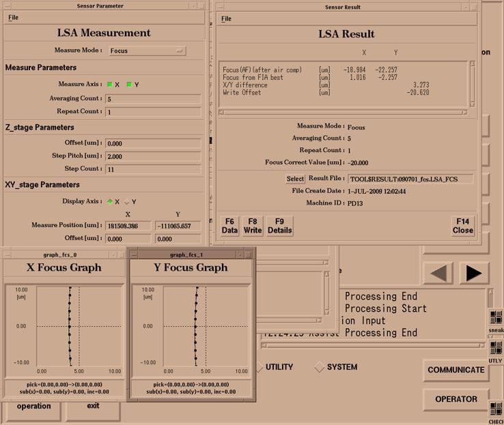Viewport: 504px width, 425px height.
Task: Click down arrow of LSA Result scrollbar
Action: coord(472,104)
